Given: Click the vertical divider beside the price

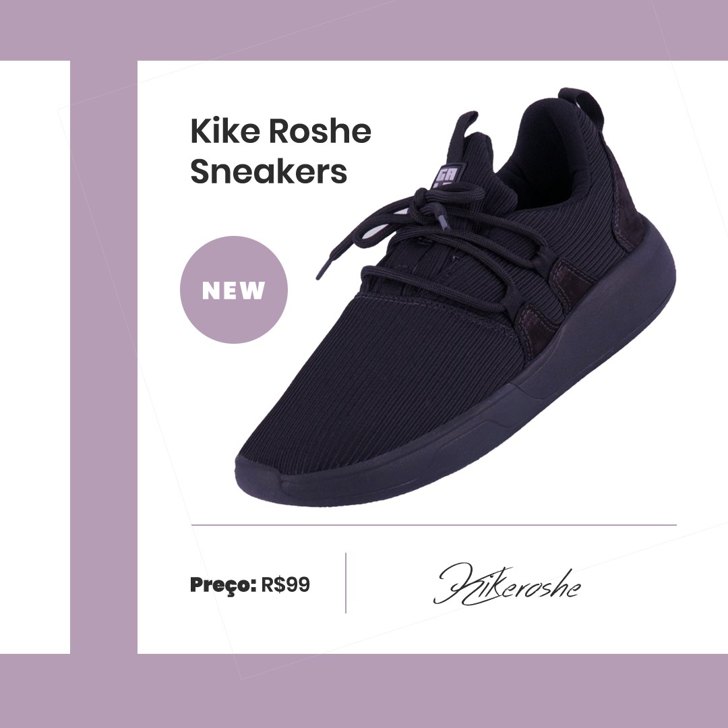Looking at the screenshot, I should [346, 582].
